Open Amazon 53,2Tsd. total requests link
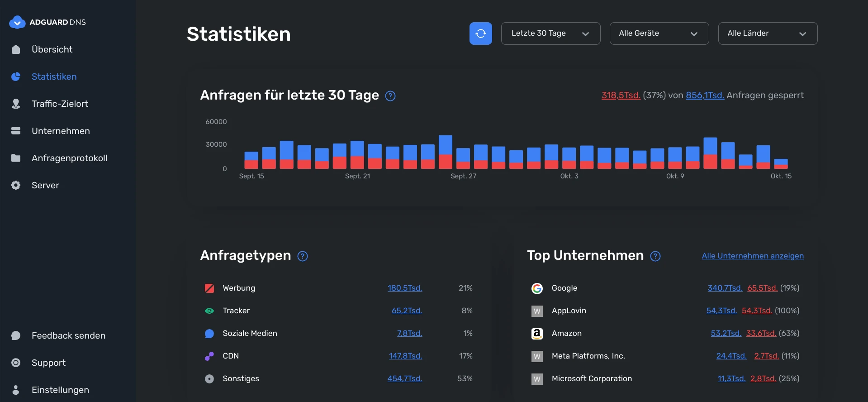Screen dimensions: 868x402 pyautogui.click(x=726, y=333)
